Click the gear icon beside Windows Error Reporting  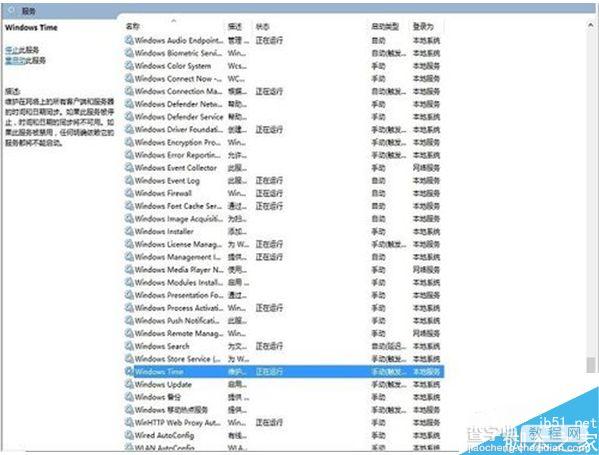pyautogui.click(x=129, y=155)
